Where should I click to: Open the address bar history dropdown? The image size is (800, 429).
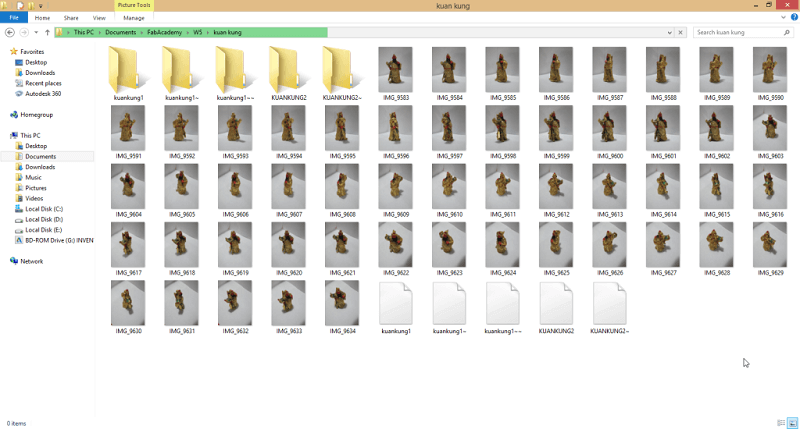(669, 32)
